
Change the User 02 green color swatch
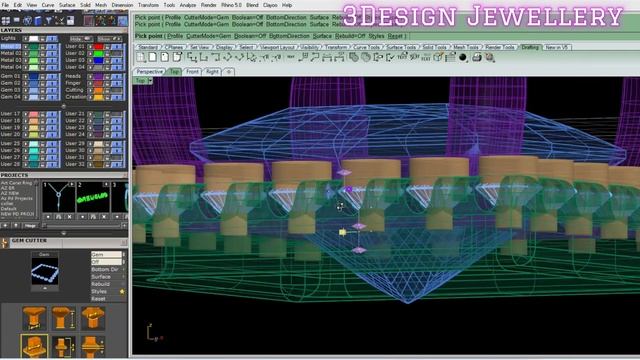coord(98,53)
